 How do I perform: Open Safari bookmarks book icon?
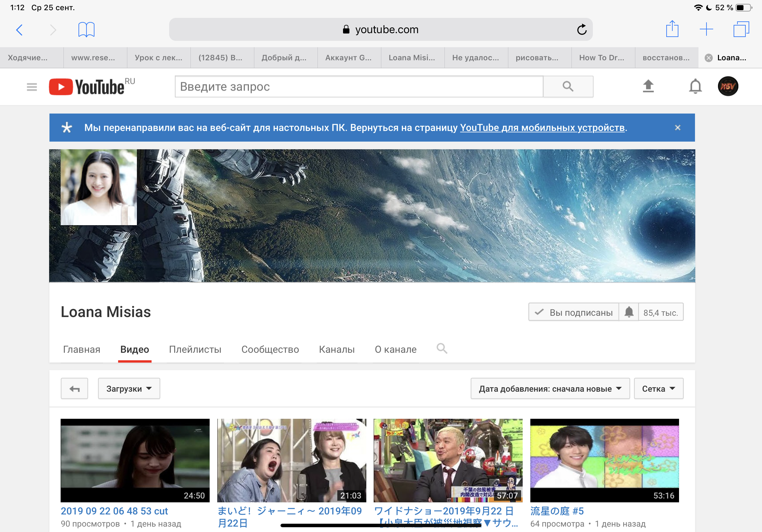(x=86, y=30)
